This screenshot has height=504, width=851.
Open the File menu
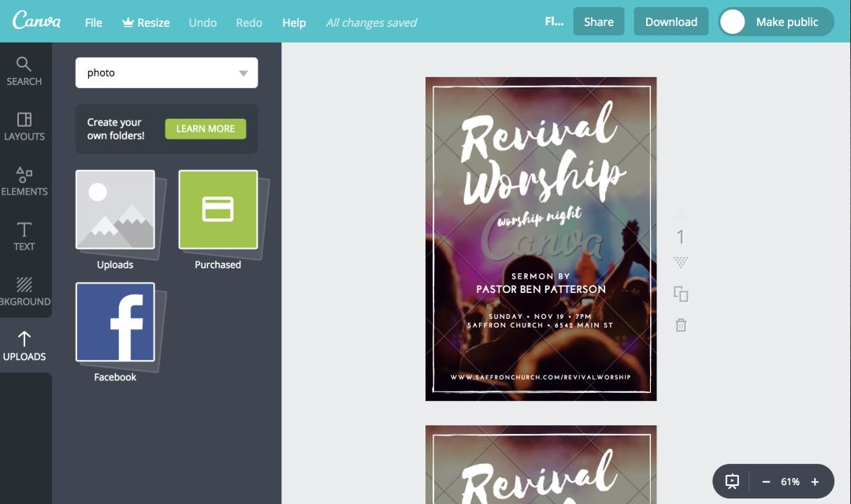tap(93, 23)
